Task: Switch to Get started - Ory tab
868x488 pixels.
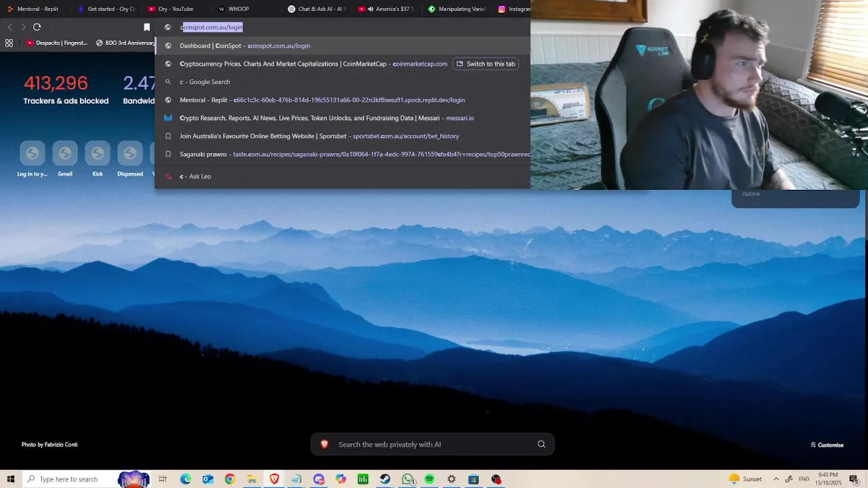Action: [106, 9]
